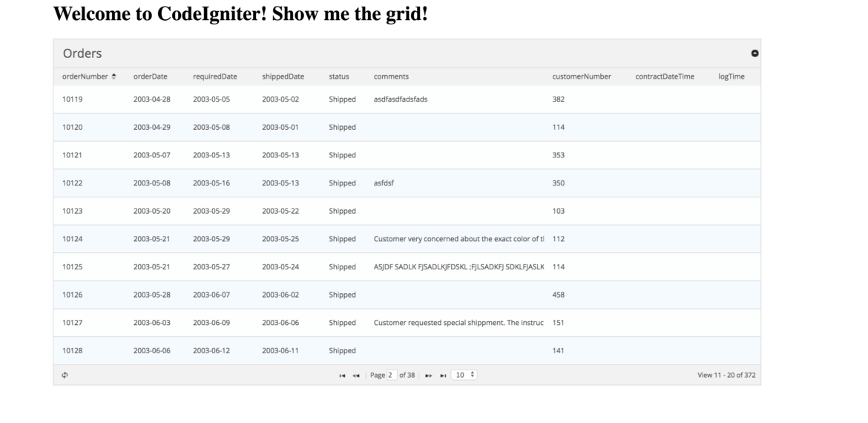This screenshot has height=423, width=868.
Task: Click customer number 353
Action: [x=558, y=155]
